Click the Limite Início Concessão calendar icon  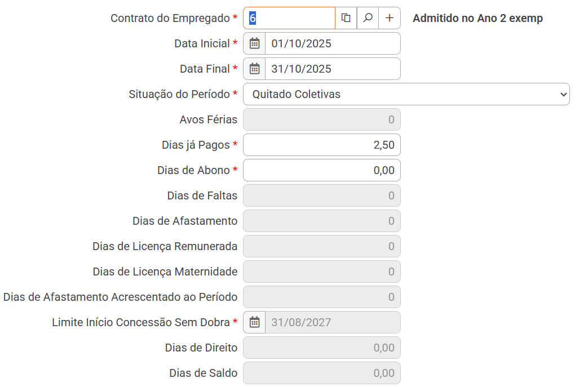(254, 322)
